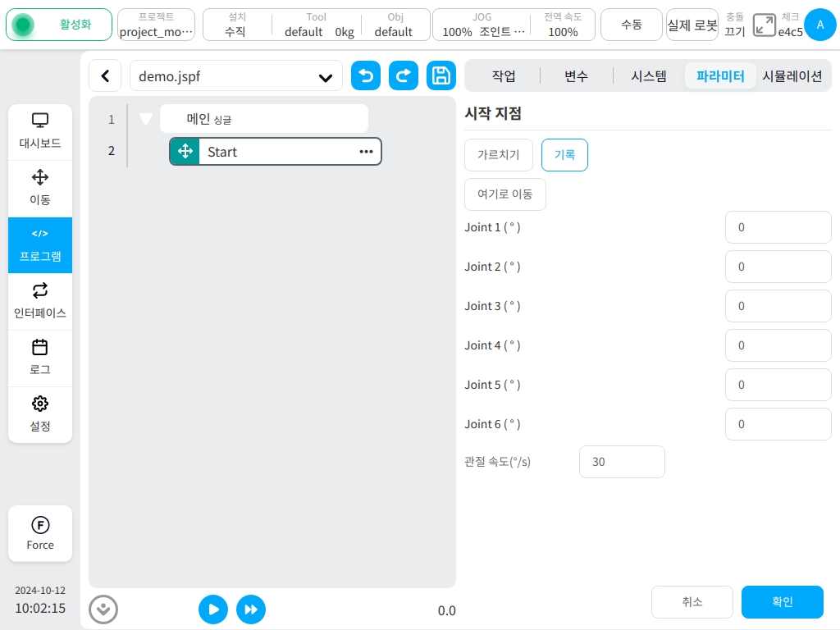
Task: Click the 여기로 이동 move here button
Action: click(505, 194)
